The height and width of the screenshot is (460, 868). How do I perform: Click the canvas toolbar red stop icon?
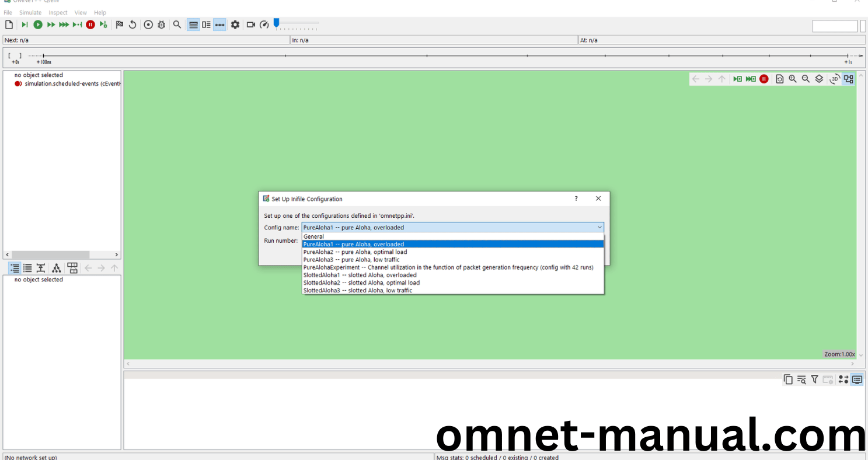[x=764, y=79]
